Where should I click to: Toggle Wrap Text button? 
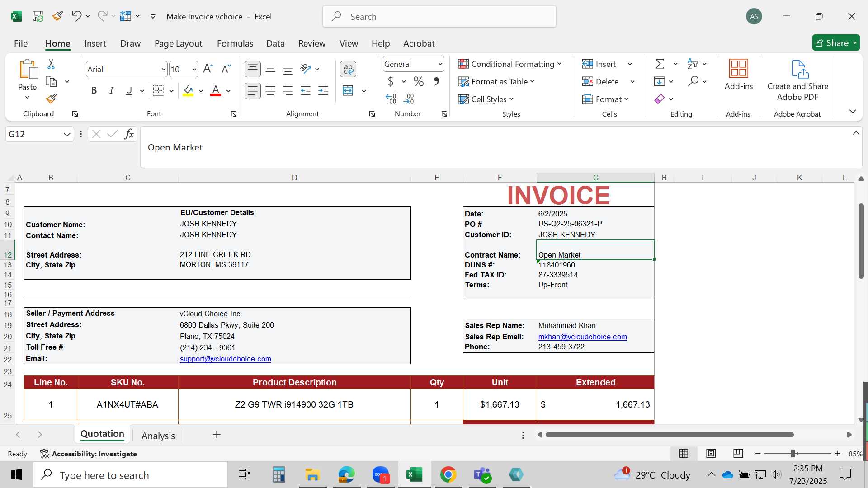pyautogui.click(x=348, y=69)
